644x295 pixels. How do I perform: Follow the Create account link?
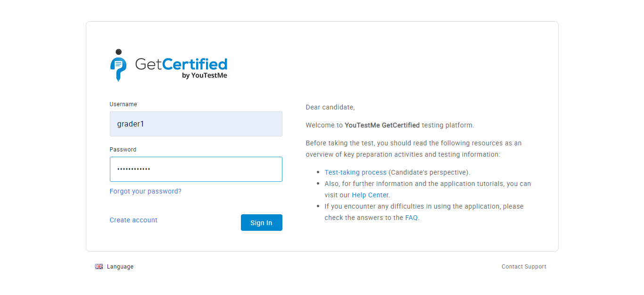pyautogui.click(x=133, y=220)
